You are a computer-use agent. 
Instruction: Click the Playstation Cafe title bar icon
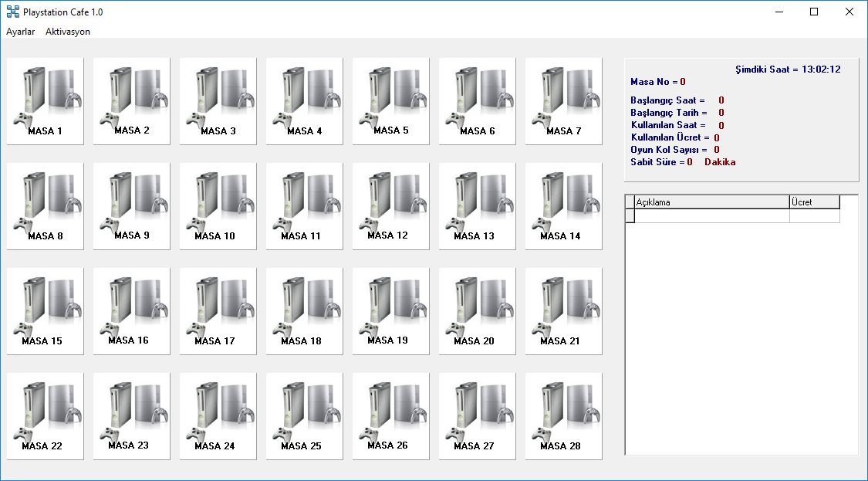(x=13, y=12)
